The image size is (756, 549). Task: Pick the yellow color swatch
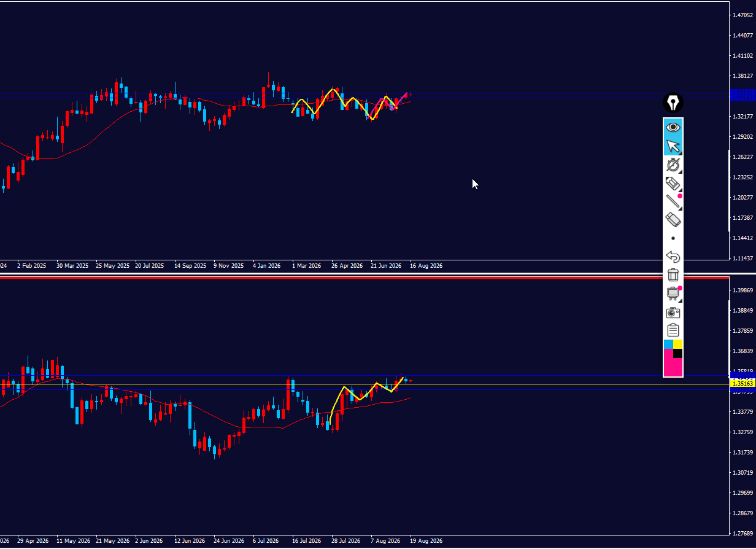click(678, 345)
